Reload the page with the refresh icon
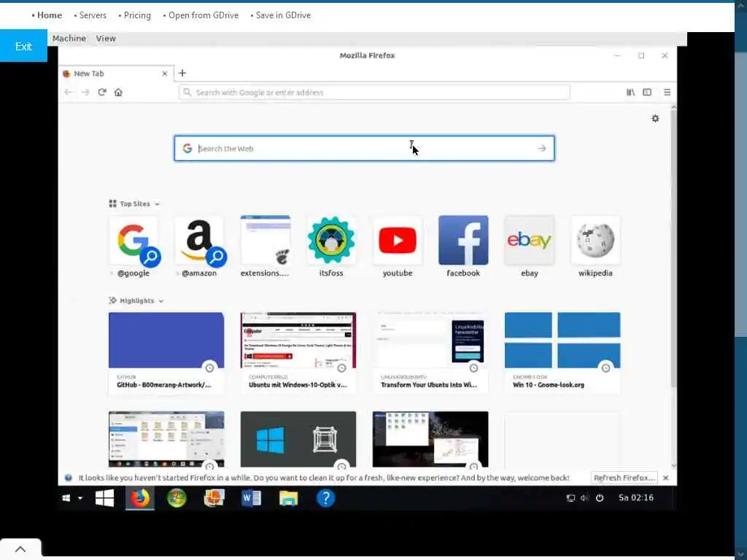Image resolution: width=747 pixels, height=560 pixels. 102,93
